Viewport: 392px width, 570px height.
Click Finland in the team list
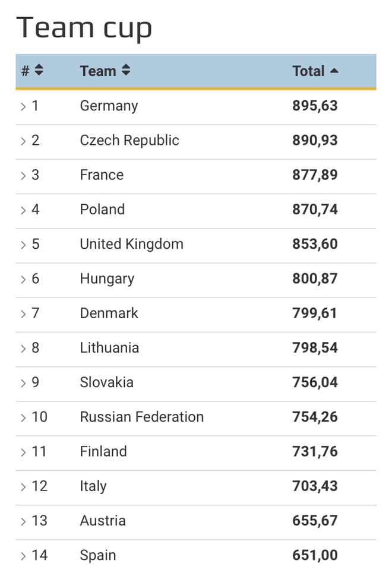pyautogui.click(x=103, y=451)
